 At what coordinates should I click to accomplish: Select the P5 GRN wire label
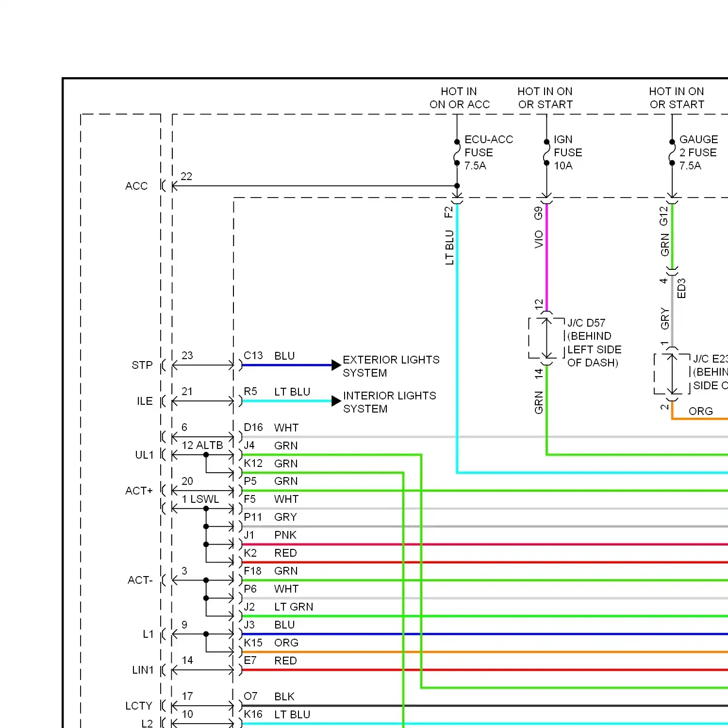pyautogui.click(x=270, y=481)
